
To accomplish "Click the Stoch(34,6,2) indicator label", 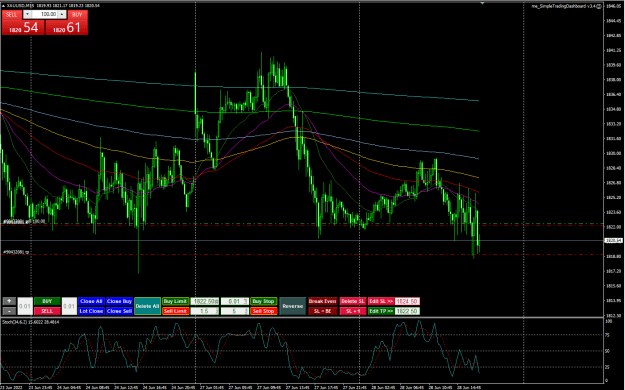I will 31,322.
